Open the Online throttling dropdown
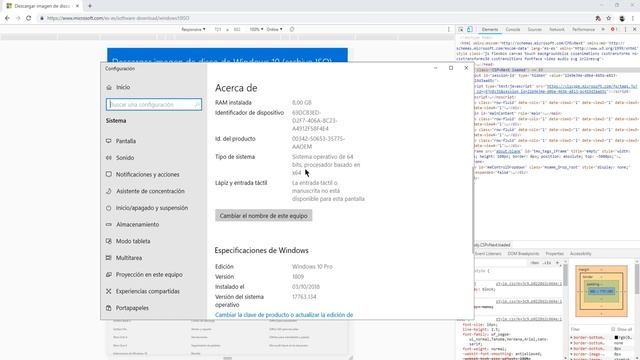640x360 pixels. (x=274, y=29)
